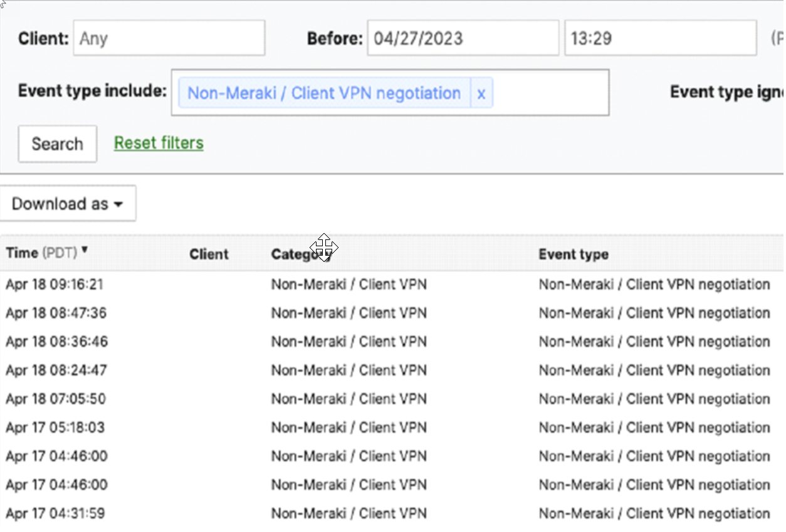
Task: Click the Search button
Action: (57, 144)
